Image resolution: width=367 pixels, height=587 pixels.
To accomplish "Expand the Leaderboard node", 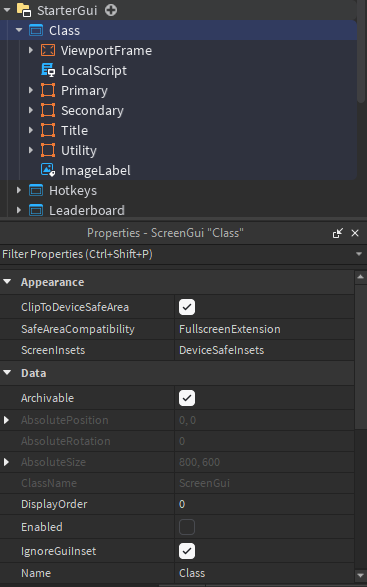I will [x=19, y=210].
